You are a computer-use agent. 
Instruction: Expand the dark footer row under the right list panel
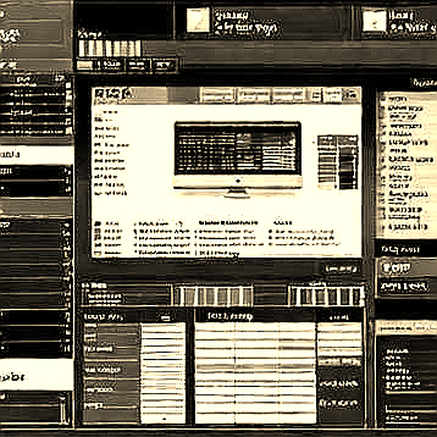406,249
